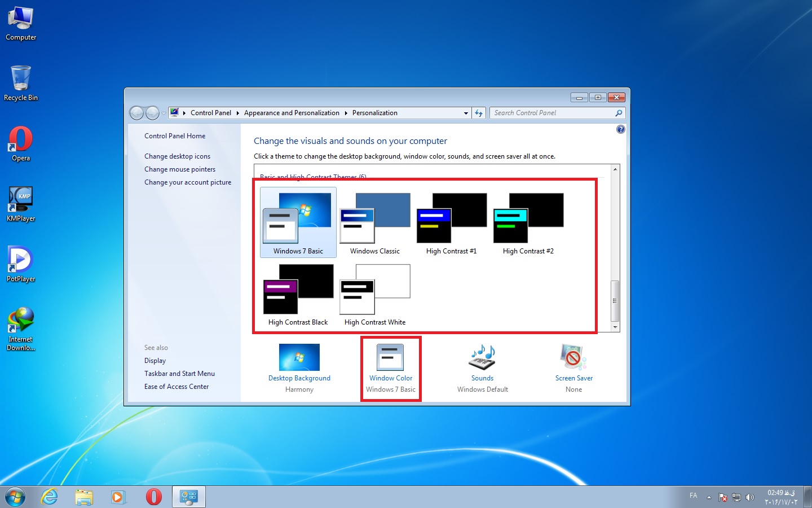
Task: Minimize the Personalization window
Action: [579, 98]
